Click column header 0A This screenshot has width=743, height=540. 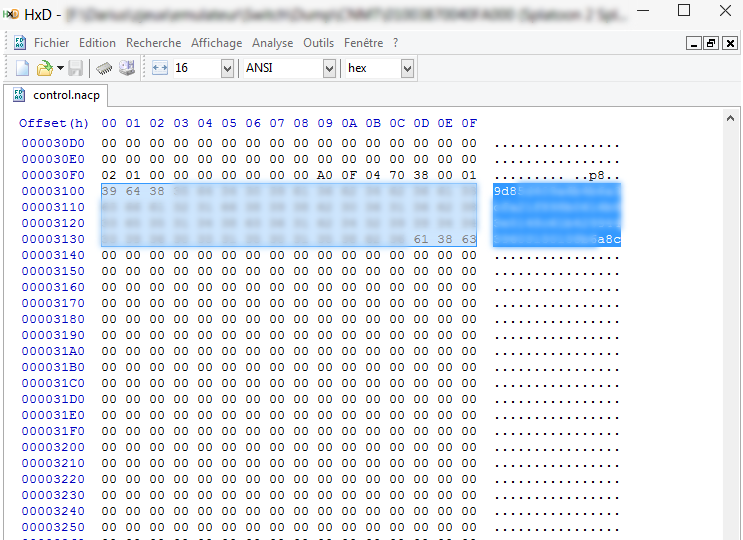[349, 123]
